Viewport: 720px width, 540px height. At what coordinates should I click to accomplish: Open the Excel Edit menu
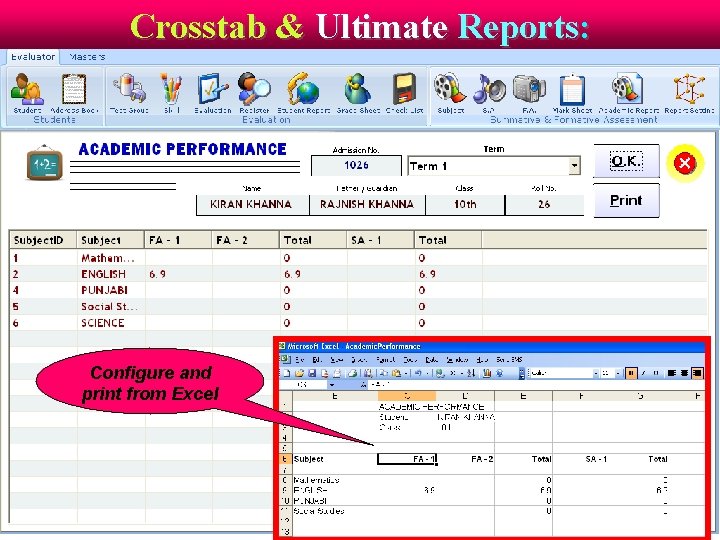[317, 360]
